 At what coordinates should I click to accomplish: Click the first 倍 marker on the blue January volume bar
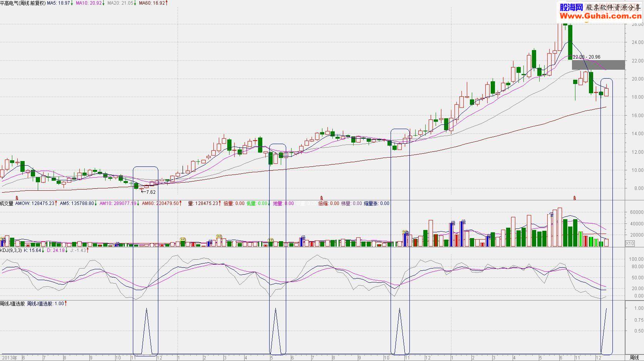(x=453, y=223)
